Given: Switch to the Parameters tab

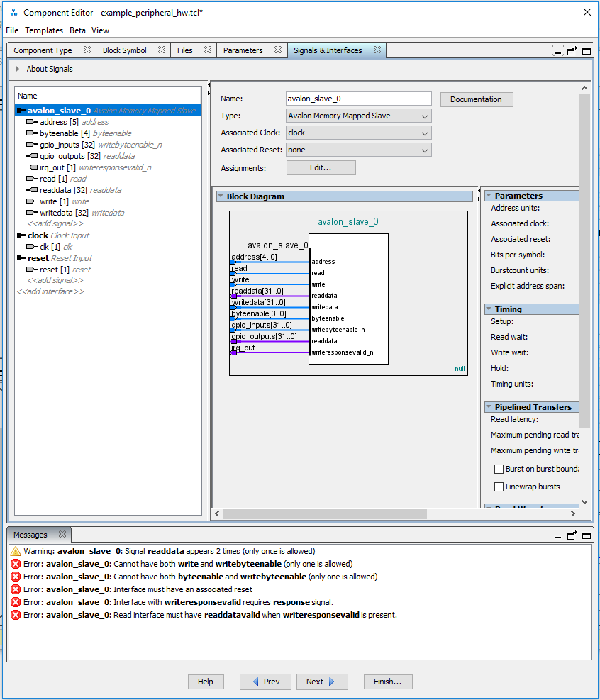Looking at the screenshot, I should coord(243,50).
